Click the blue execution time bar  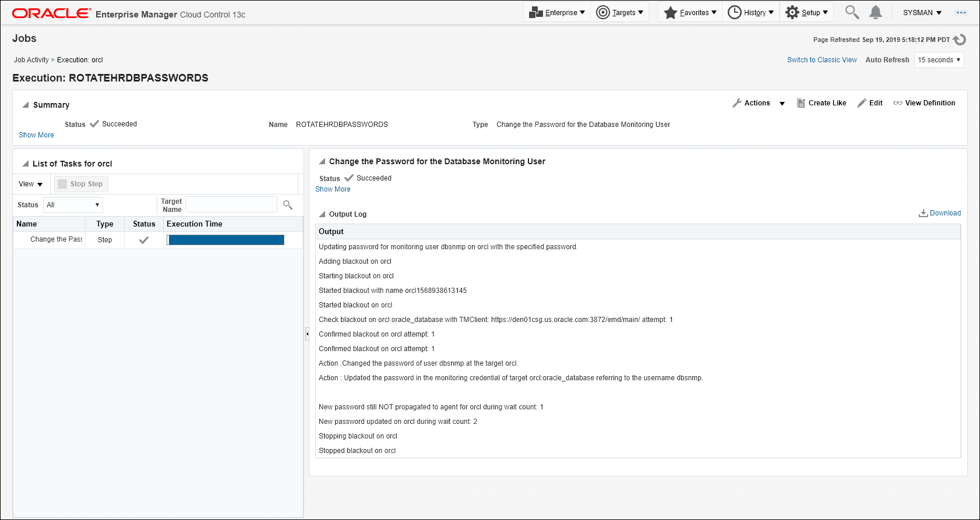pos(225,240)
